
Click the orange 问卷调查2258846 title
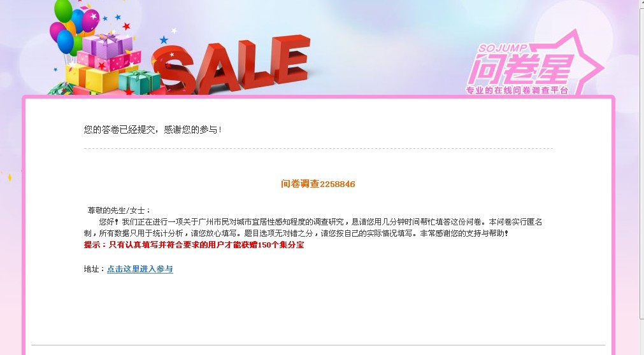[318, 184]
